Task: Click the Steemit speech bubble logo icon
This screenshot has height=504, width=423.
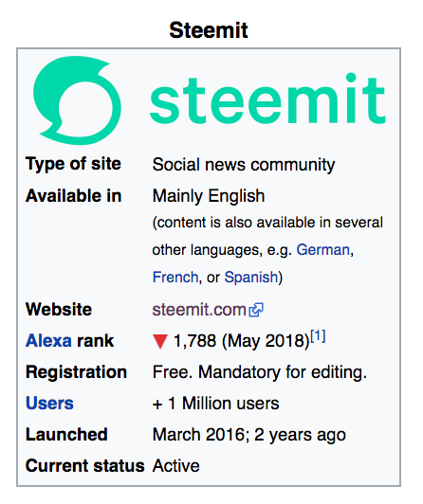Action: point(77,100)
